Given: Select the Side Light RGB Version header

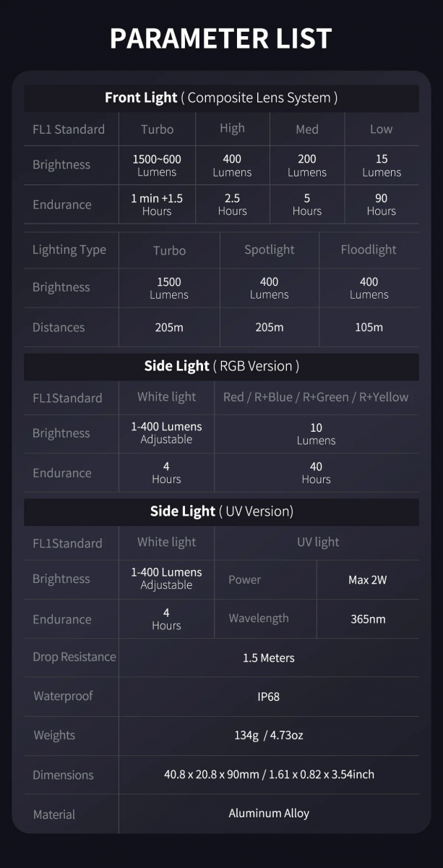Looking at the screenshot, I should click(221, 366).
